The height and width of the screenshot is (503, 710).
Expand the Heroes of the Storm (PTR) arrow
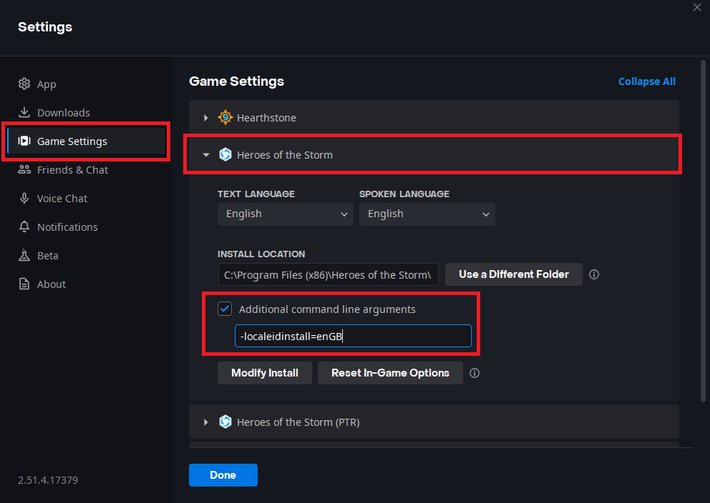click(206, 422)
